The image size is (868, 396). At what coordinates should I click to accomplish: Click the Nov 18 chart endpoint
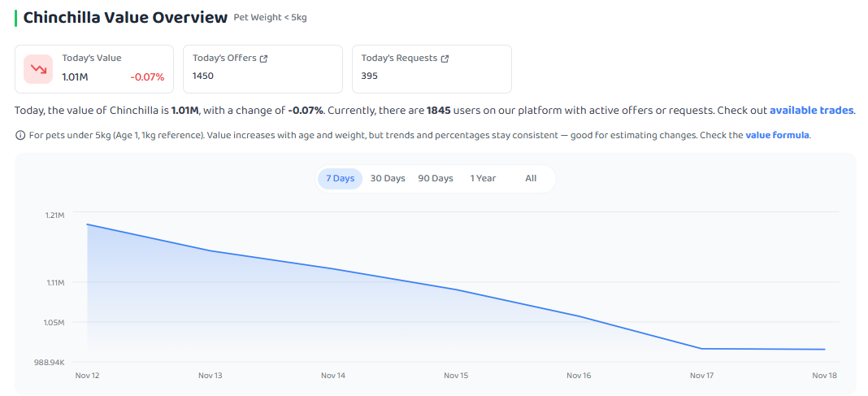(x=825, y=350)
